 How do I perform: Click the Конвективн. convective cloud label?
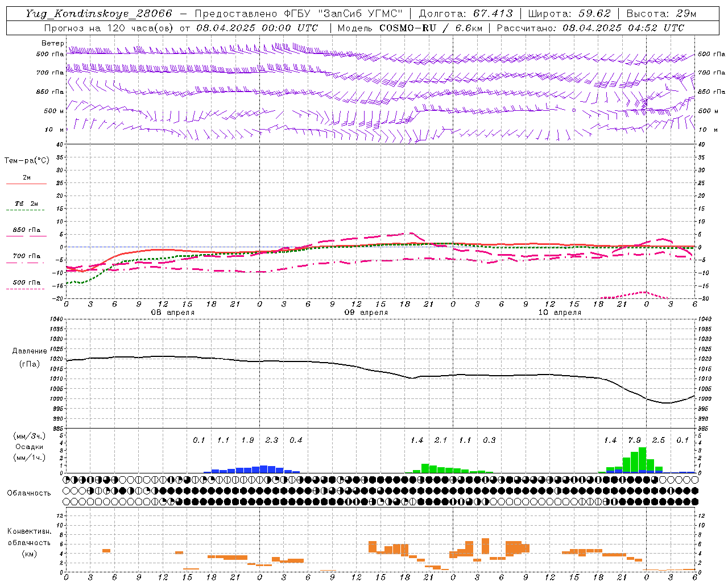(x=29, y=531)
